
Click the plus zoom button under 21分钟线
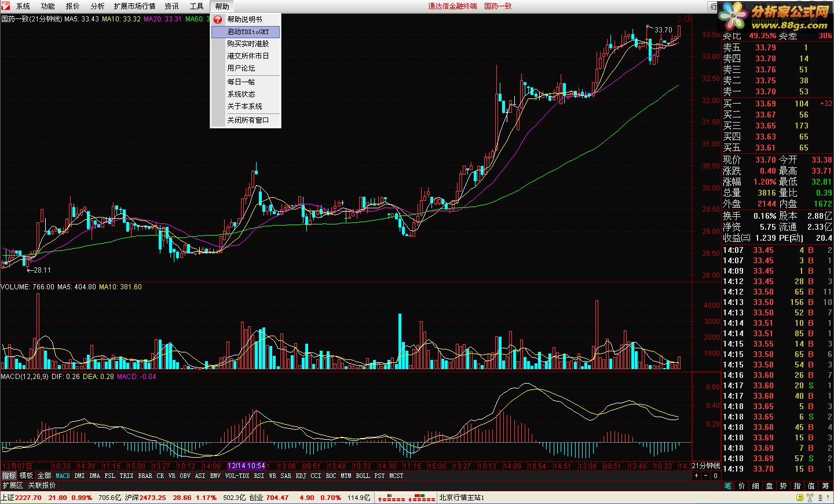[697, 476]
